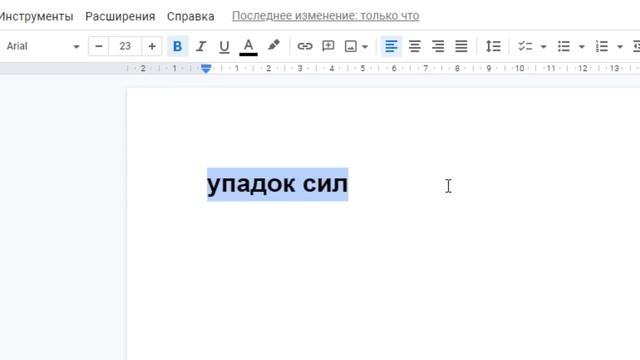Insert a link
Screen dimensions: 640x360
[x=304, y=46]
